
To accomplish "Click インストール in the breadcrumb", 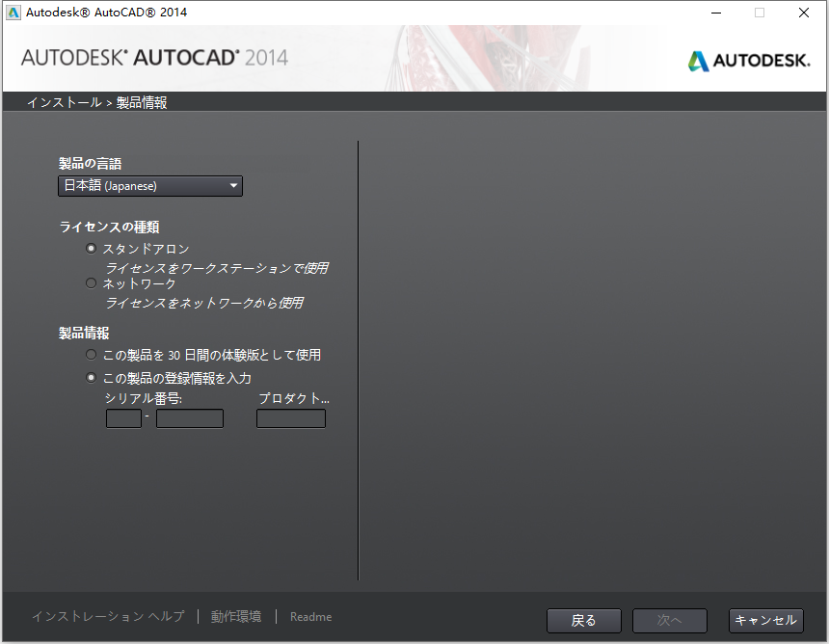I will (x=65, y=102).
